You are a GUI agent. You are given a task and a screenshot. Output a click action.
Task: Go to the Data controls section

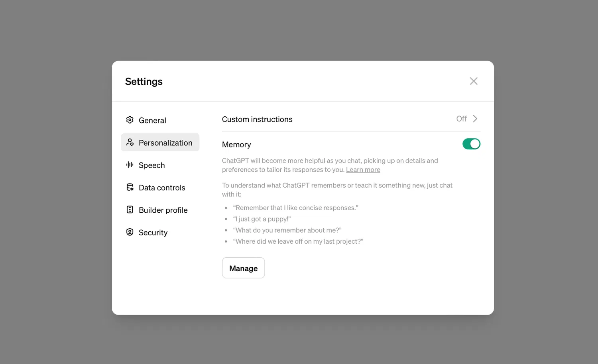[x=162, y=188]
